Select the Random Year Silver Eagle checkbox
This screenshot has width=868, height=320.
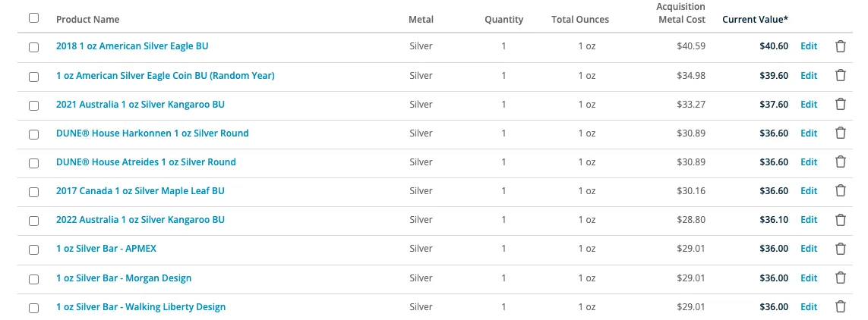click(33, 77)
